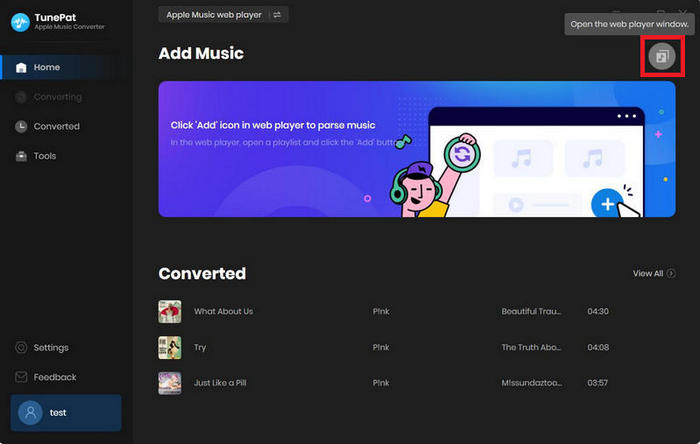The height and width of the screenshot is (444, 700).
Task: Select the Try song title
Action: coord(200,348)
